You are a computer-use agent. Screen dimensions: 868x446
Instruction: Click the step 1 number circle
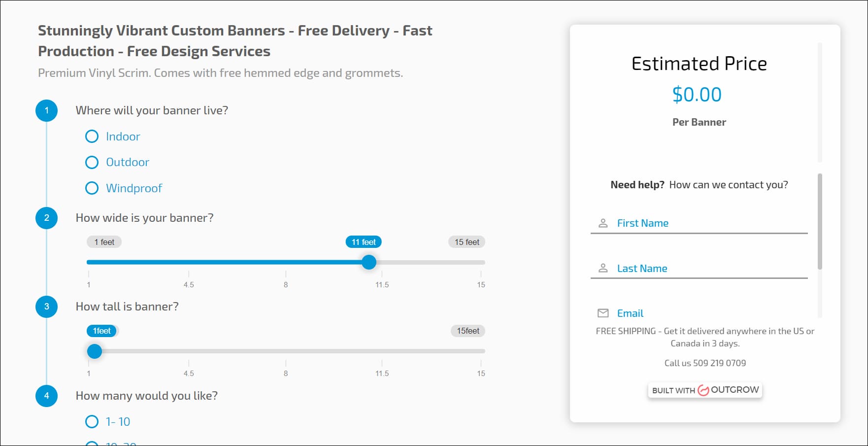tap(47, 110)
